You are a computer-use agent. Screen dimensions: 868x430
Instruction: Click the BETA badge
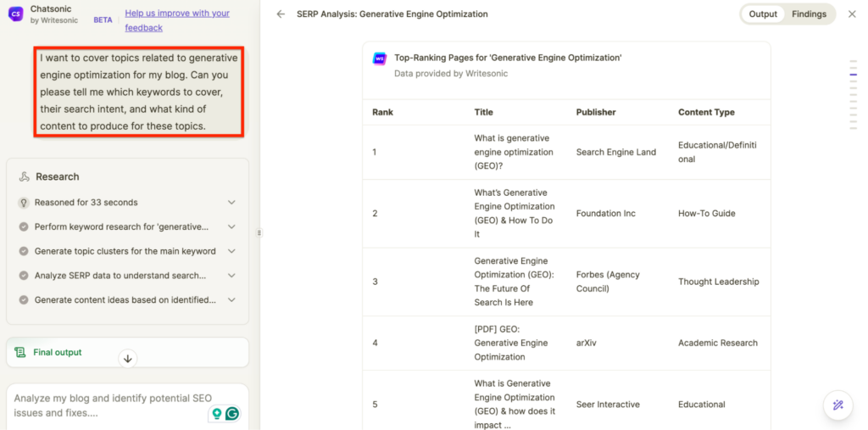pyautogui.click(x=103, y=20)
